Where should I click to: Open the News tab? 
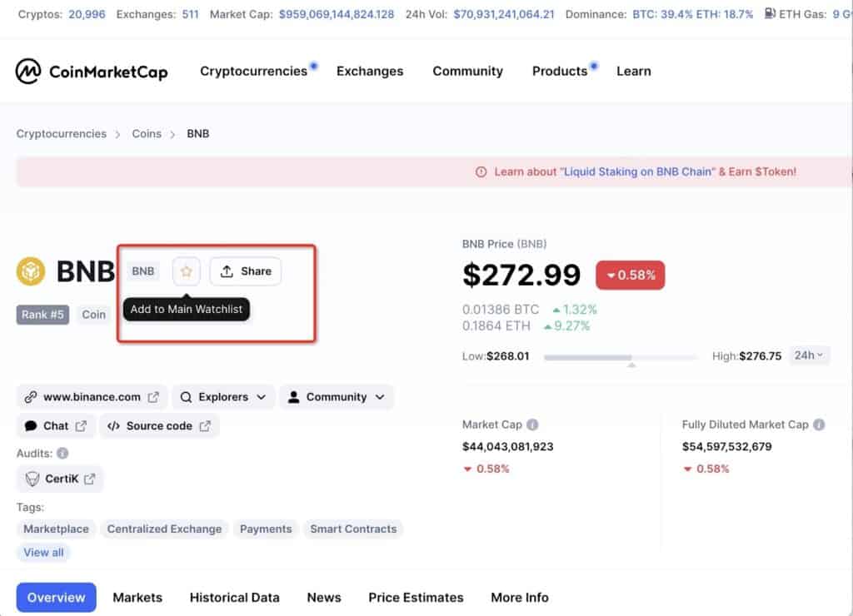tap(324, 598)
